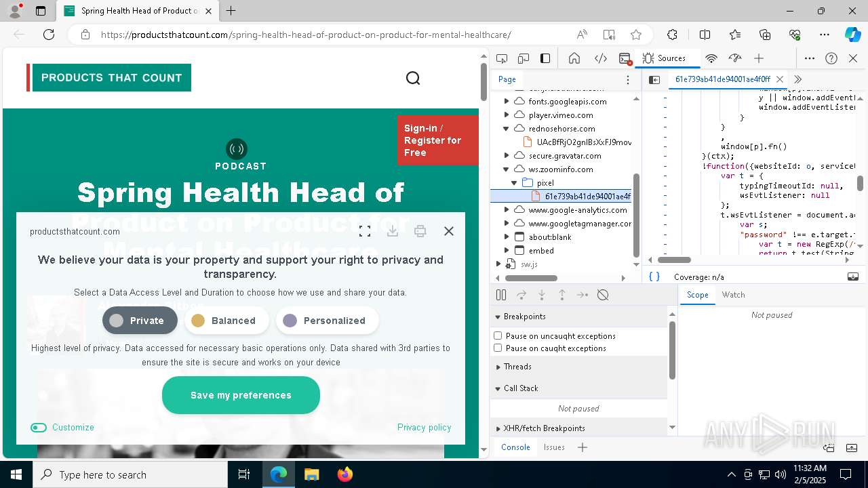Open the Network panel wifi icon
The height and width of the screenshot is (488, 868).
(x=711, y=58)
